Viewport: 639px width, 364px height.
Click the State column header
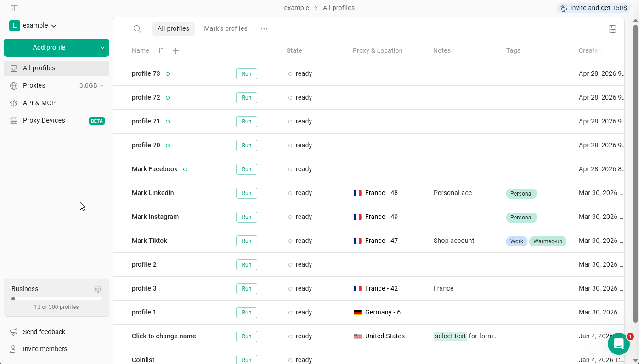coord(294,50)
